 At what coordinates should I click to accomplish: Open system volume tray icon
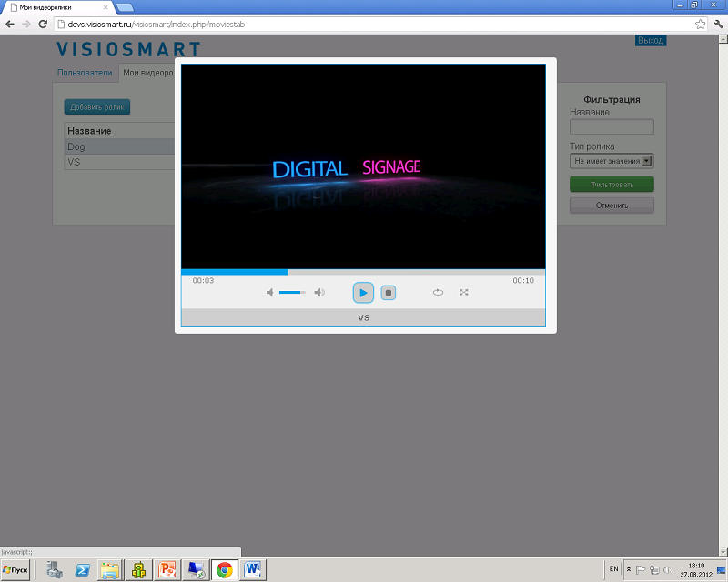(x=668, y=569)
